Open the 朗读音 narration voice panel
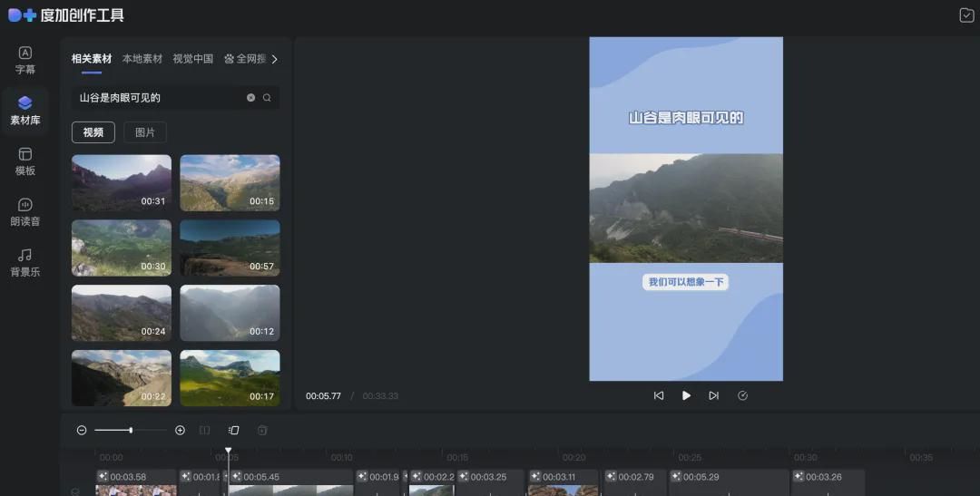 click(25, 212)
